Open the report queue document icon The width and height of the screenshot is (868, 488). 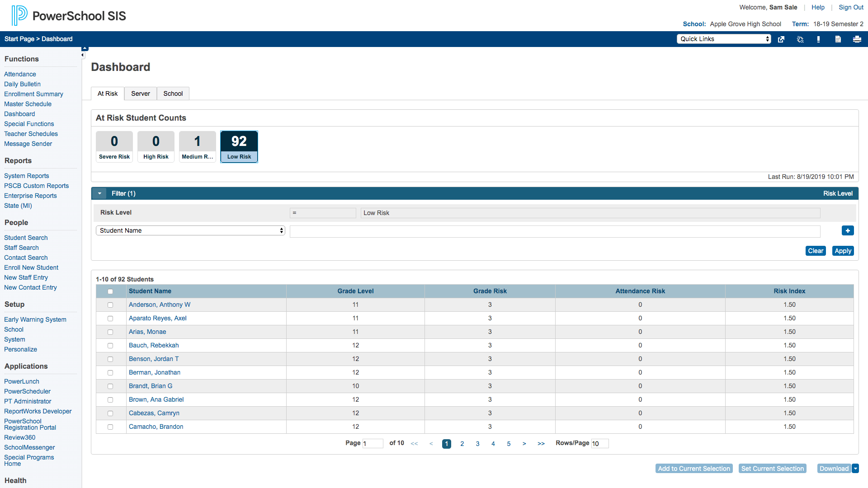(x=838, y=39)
